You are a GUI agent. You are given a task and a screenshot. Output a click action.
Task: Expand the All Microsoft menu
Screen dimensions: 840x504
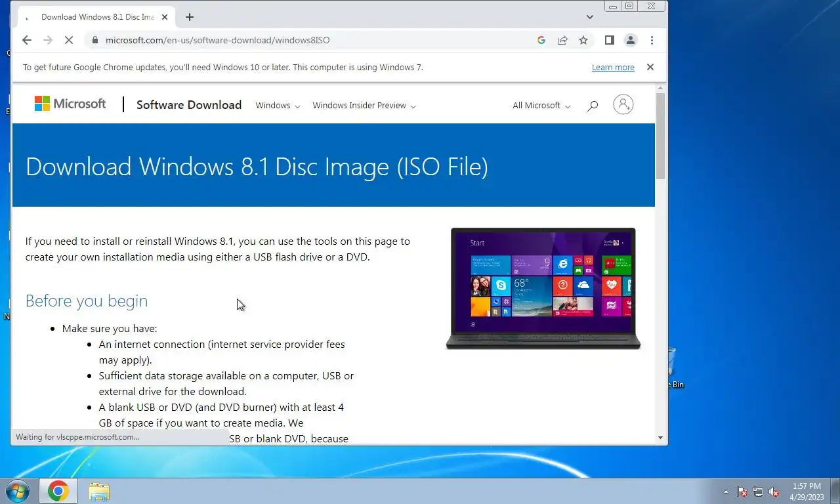click(x=541, y=105)
